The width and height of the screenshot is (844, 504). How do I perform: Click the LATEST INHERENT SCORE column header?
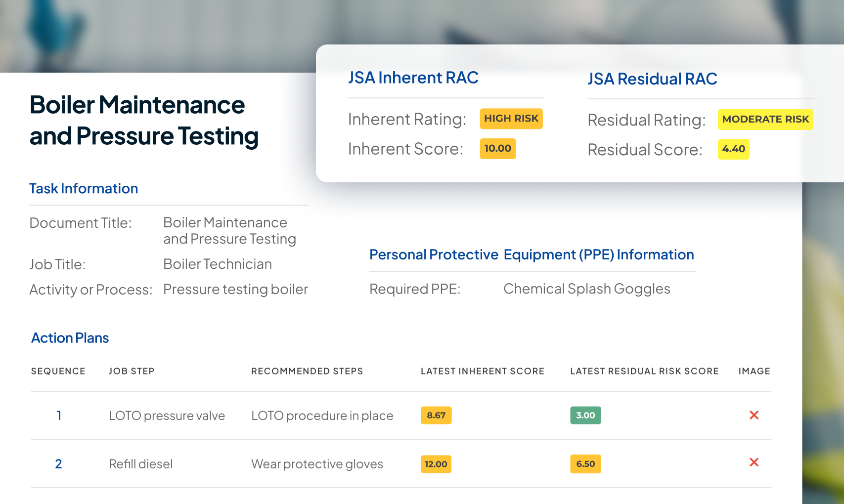[482, 371]
